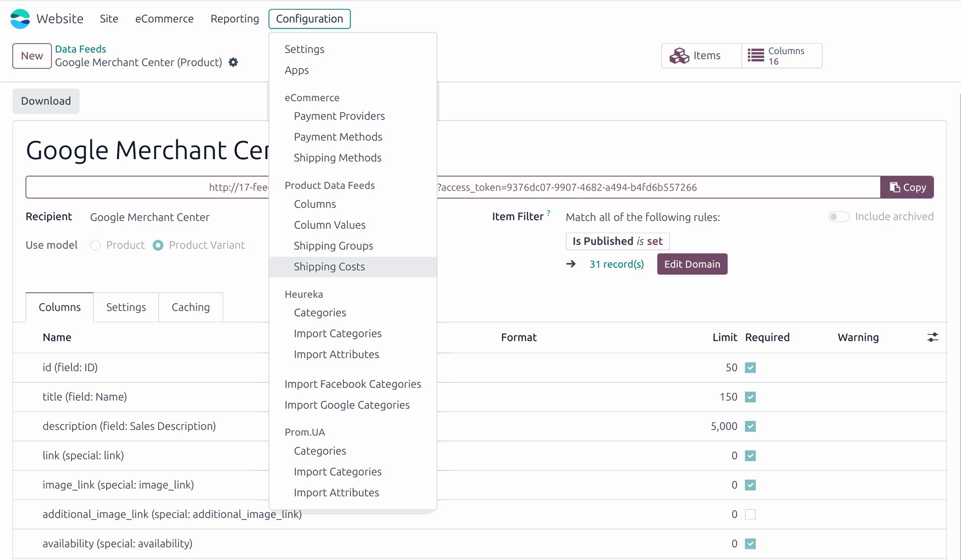961x560 pixels.
Task: Click the arrow icon before 31 record(s)
Action: [x=571, y=264]
